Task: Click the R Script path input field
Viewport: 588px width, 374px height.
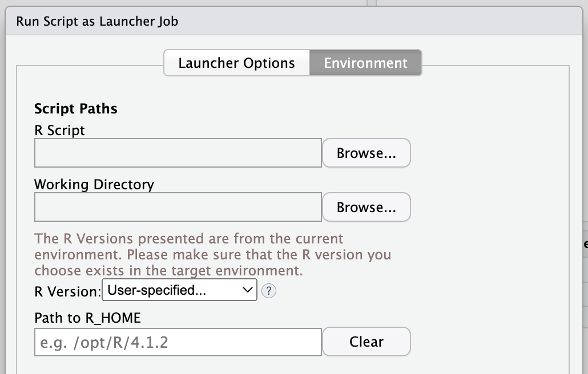Action: coord(178,153)
